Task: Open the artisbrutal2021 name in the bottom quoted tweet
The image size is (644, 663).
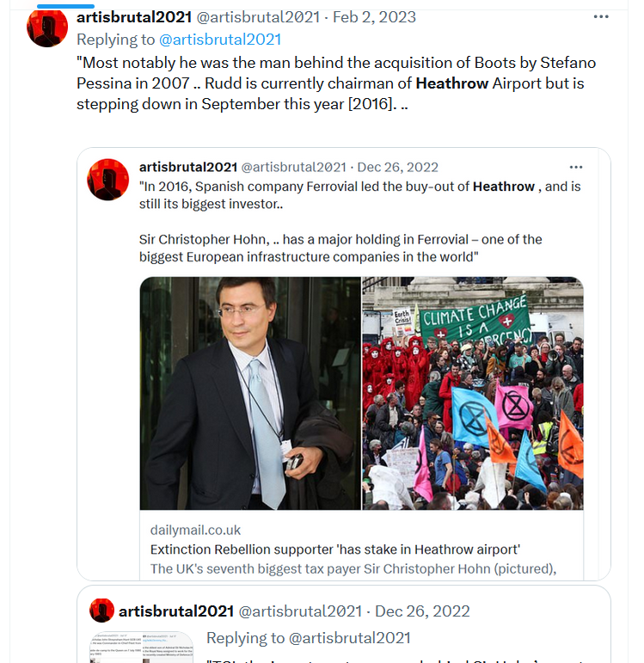Action: (x=176, y=611)
